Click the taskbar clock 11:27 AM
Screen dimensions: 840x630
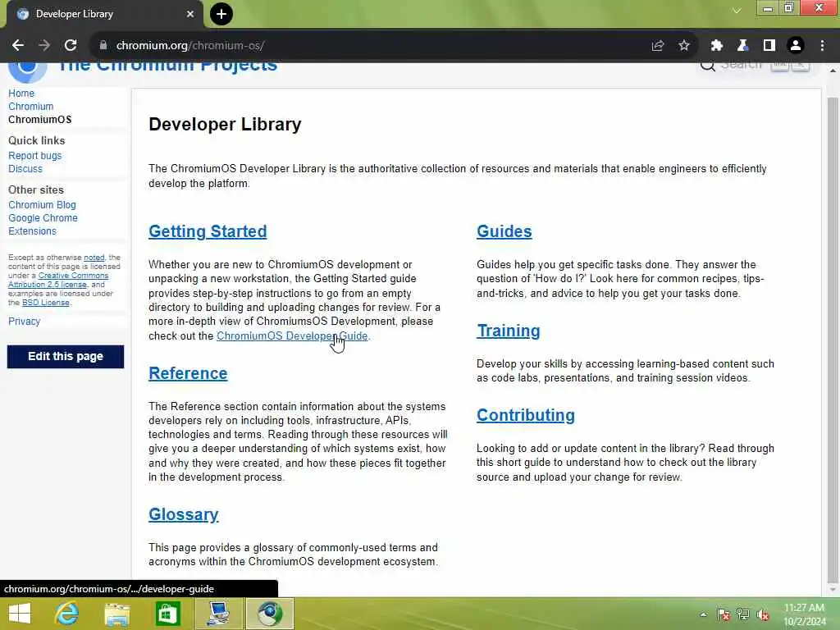click(x=804, y=608)
